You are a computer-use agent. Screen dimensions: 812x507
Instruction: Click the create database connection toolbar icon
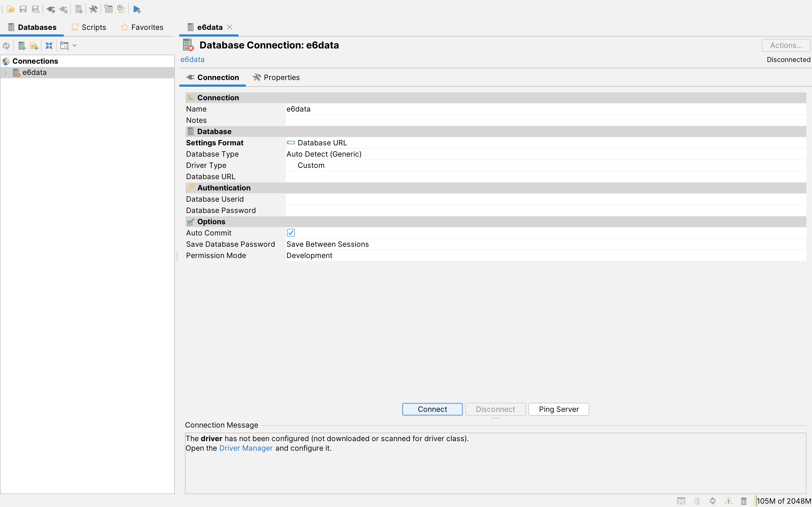tap(22, 46)
